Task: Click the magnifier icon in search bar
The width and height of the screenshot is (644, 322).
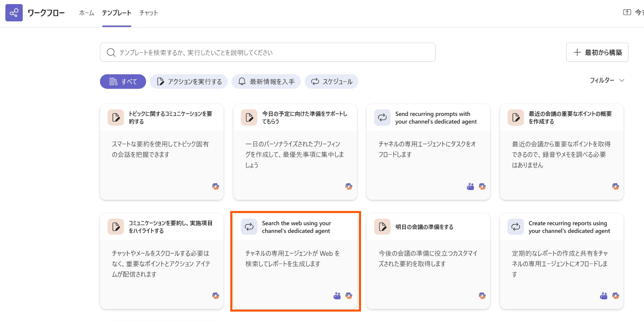Action: pyautogui.click(x=111, y=52)
